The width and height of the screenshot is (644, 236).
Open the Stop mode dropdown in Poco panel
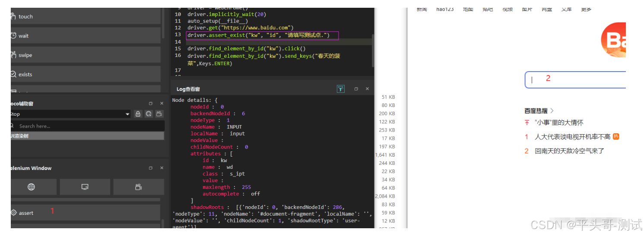(70, 114)
